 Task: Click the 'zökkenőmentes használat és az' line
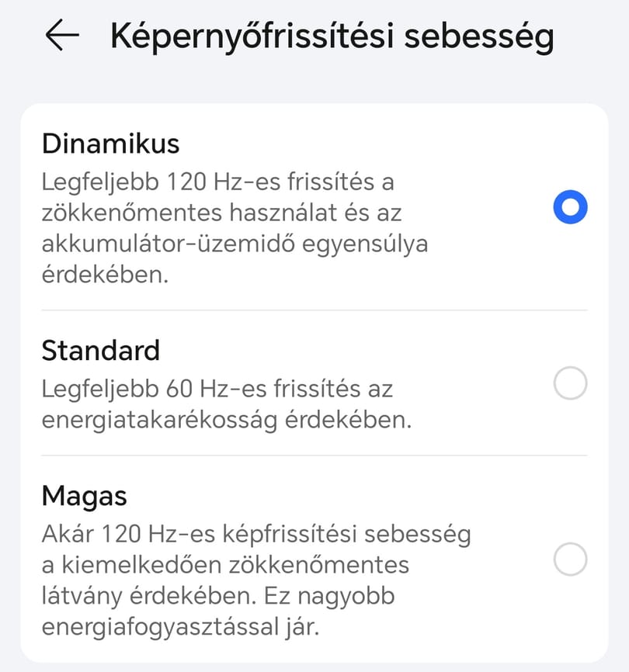(x=221, y=213)
